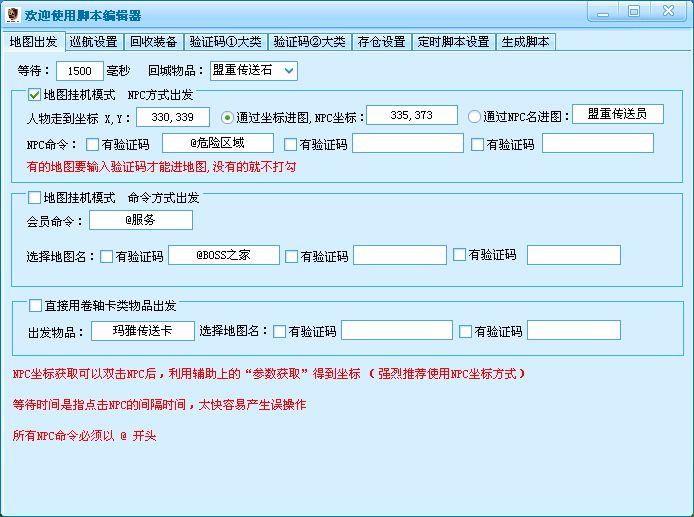This screenshot has width=694, height=517.
Task: Minimize the script editor window
Action: [603, 12]
